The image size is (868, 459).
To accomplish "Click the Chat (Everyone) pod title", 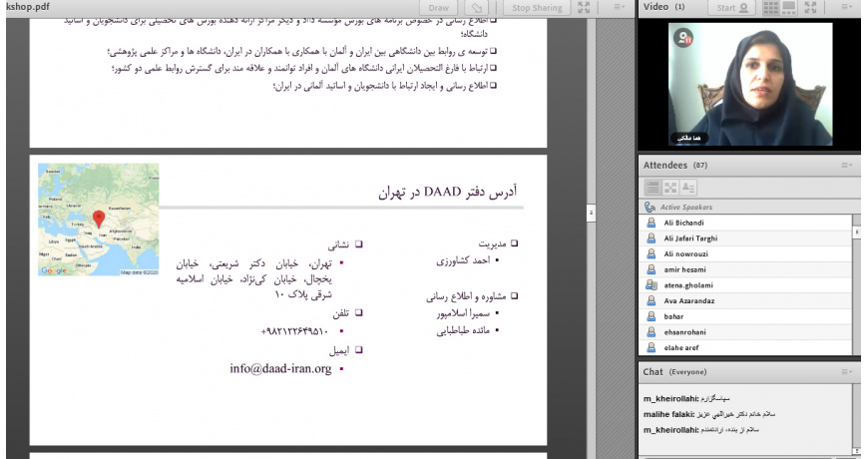I will pyautogui.click(x=674, y=372).
